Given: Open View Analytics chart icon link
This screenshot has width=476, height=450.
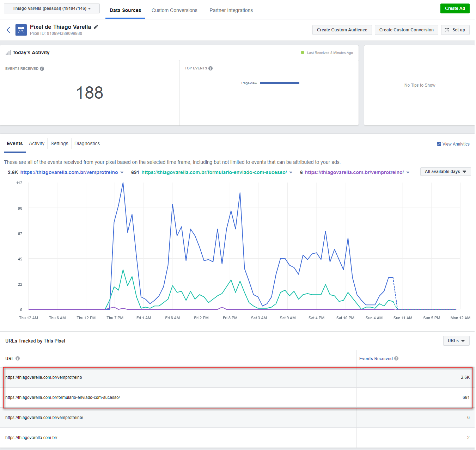Looking at the screenshot, I should coord(439,144).
